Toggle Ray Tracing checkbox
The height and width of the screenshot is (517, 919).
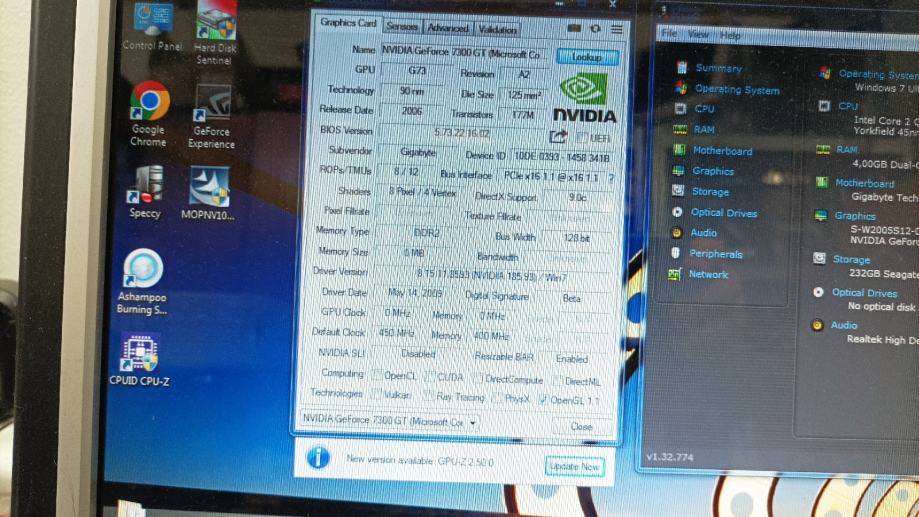point(430,397)
